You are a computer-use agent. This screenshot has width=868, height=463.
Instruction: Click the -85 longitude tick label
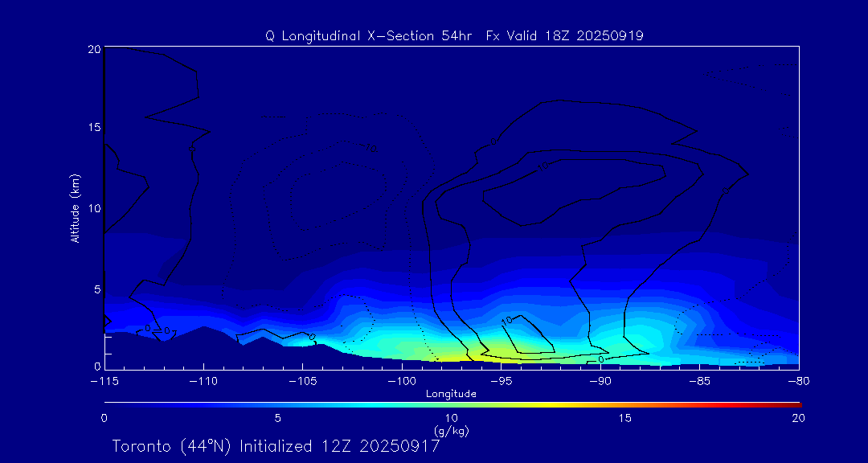pos(700,382)
